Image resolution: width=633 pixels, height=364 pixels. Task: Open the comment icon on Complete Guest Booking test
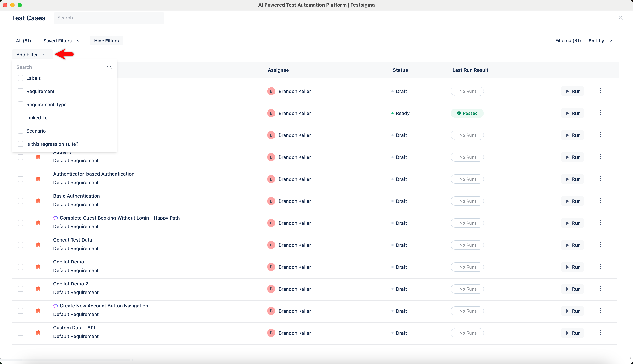(x=55, y=218)
